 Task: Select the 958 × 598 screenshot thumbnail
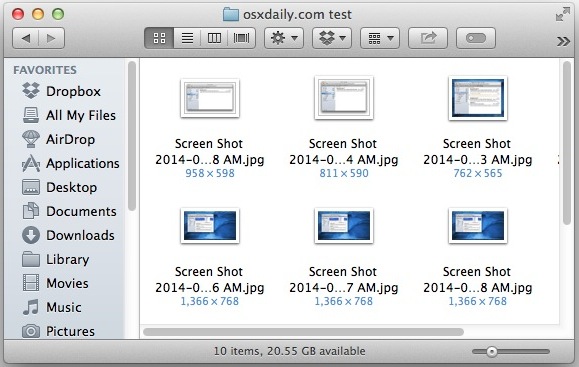(x=210, y=98)
